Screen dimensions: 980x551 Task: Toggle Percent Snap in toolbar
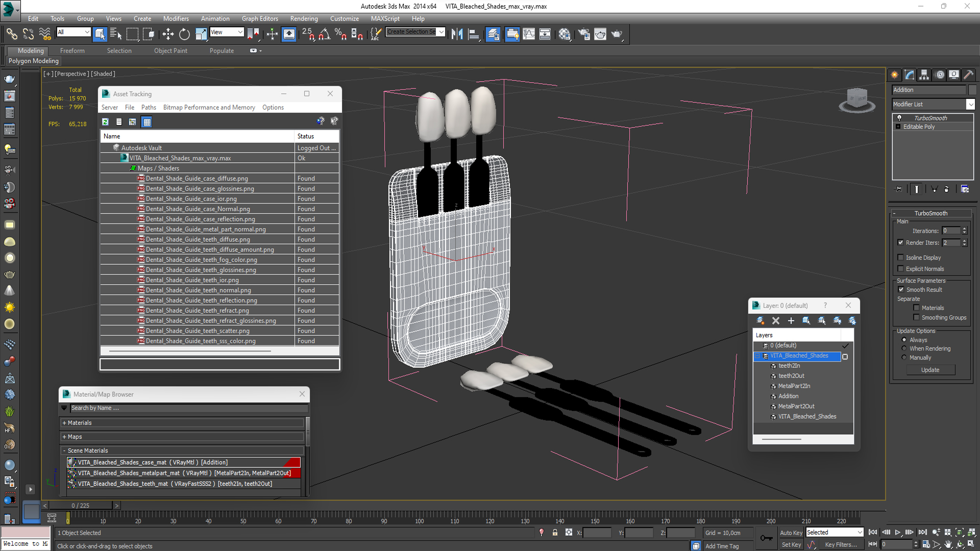pyautogui.click(x=340, y=34)
